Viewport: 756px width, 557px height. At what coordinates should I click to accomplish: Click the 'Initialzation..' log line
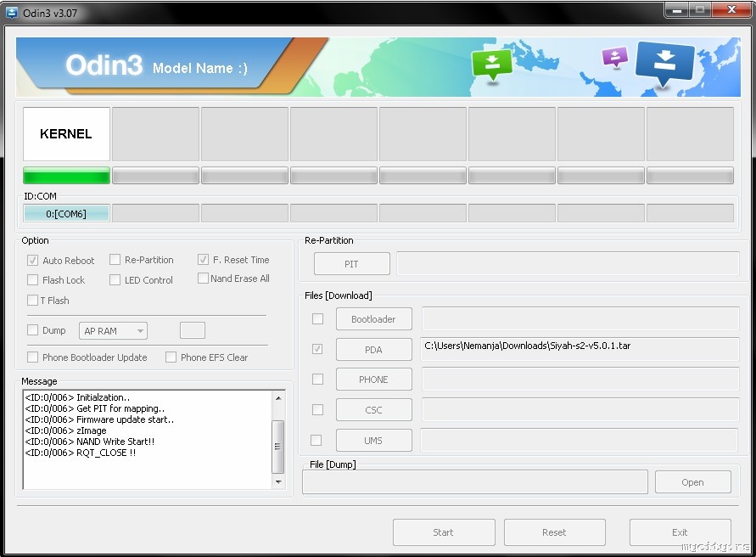[x=77, y=397]
